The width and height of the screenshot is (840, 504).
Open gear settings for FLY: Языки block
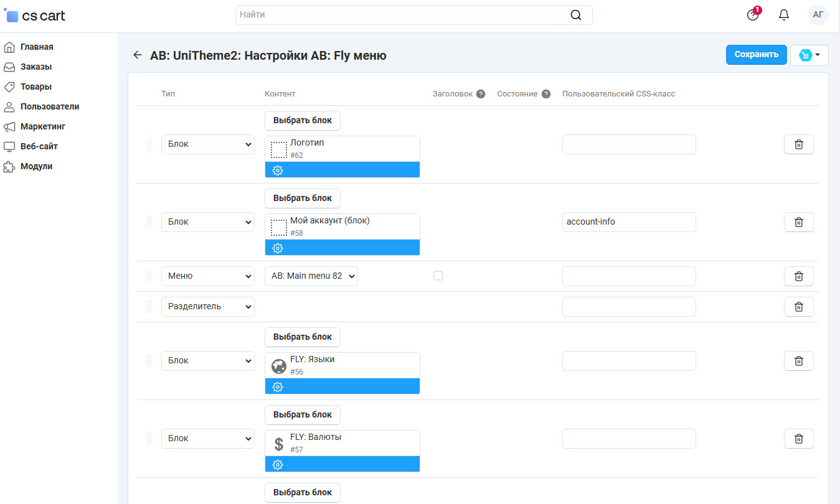coord(278,386)
